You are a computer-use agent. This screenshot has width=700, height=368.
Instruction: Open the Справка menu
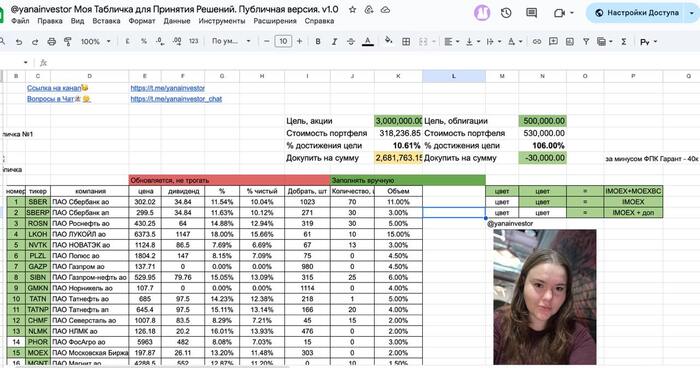(x=319, y=21)
